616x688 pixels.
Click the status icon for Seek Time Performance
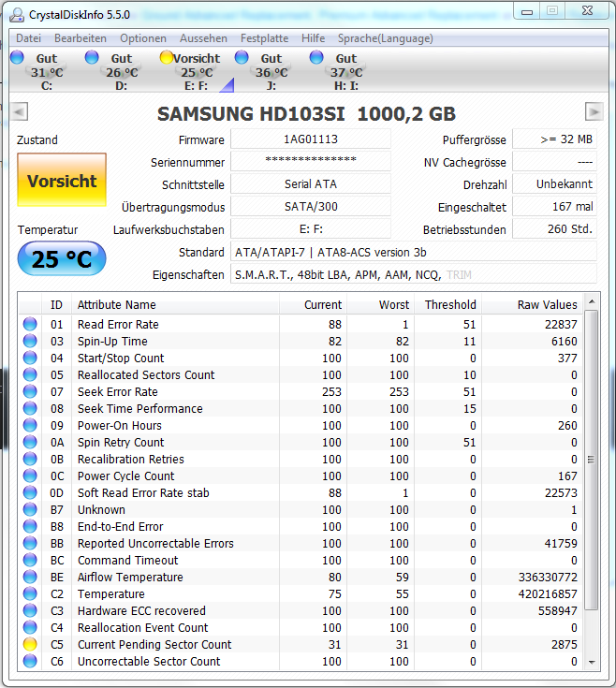pyautogui.click(x=30, y=408)
